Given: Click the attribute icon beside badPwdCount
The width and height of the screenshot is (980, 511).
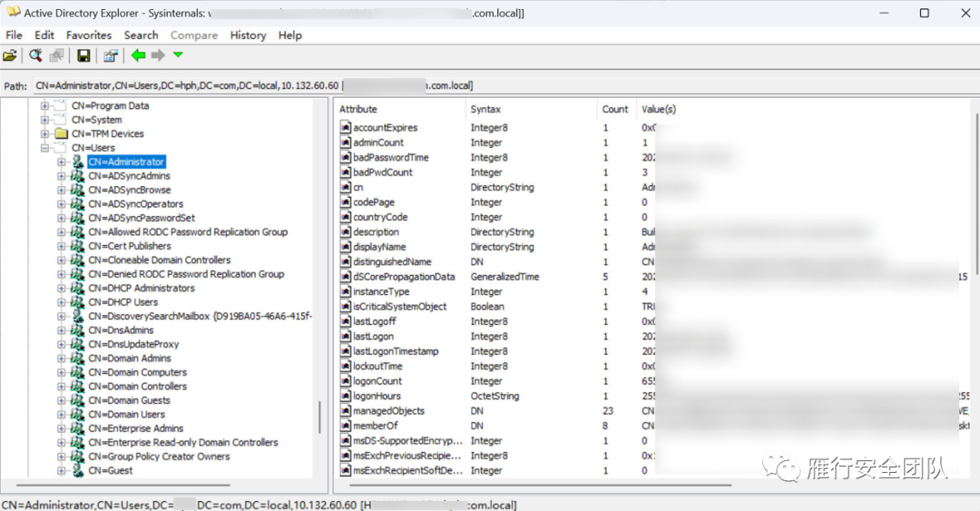Looking at the screenshot, I should [346, 172].
